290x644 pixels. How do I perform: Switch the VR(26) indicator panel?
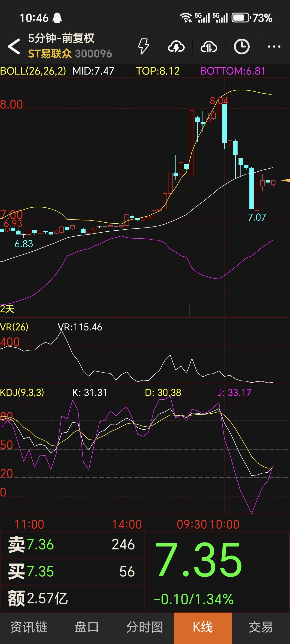click(14, 327)
